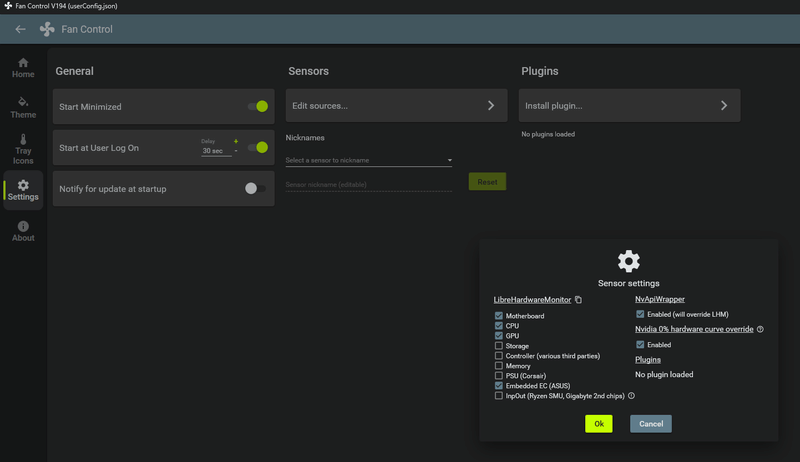Copy icon next to LibreHardwareMonitor
This screenshot has height=462, width=800.
(579, 300)
